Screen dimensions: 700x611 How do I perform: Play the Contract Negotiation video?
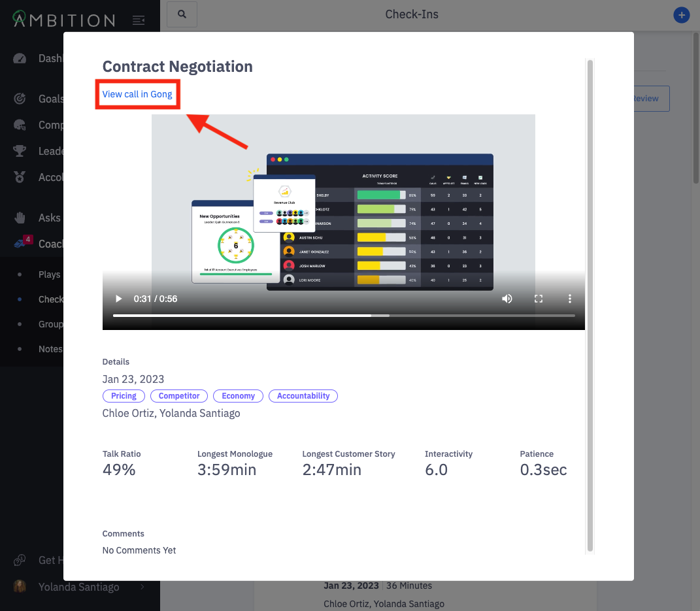point(118,299)
